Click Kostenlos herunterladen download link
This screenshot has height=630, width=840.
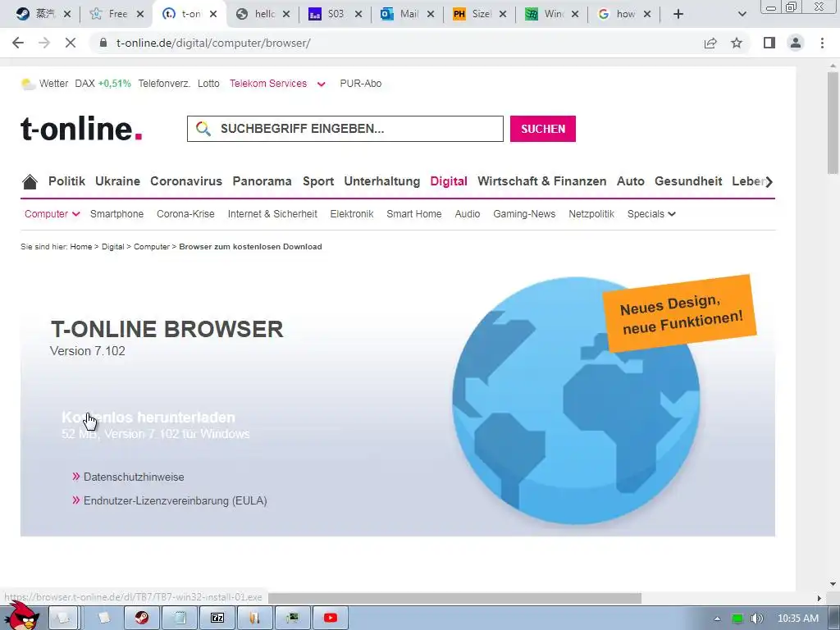coord(148,418)
